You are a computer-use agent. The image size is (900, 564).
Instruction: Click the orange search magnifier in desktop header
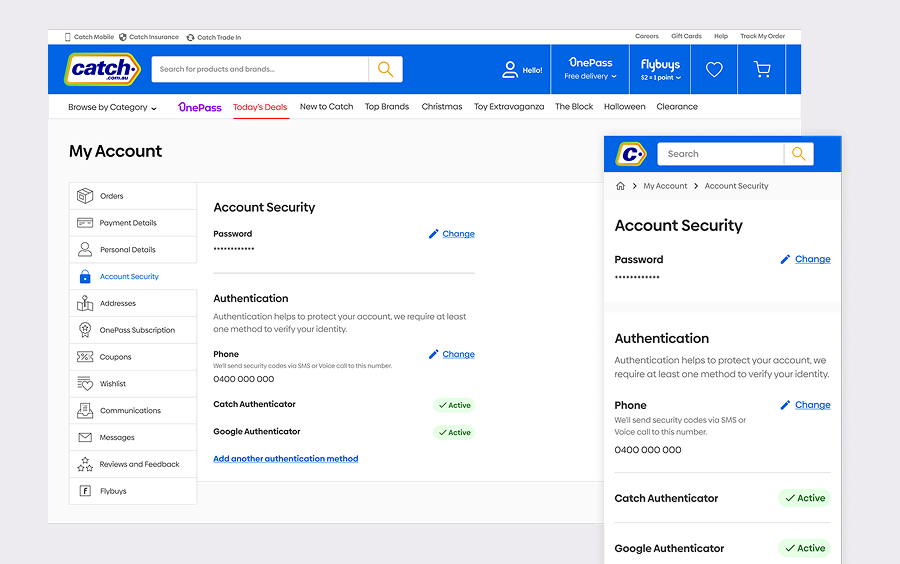click(385, 69)
